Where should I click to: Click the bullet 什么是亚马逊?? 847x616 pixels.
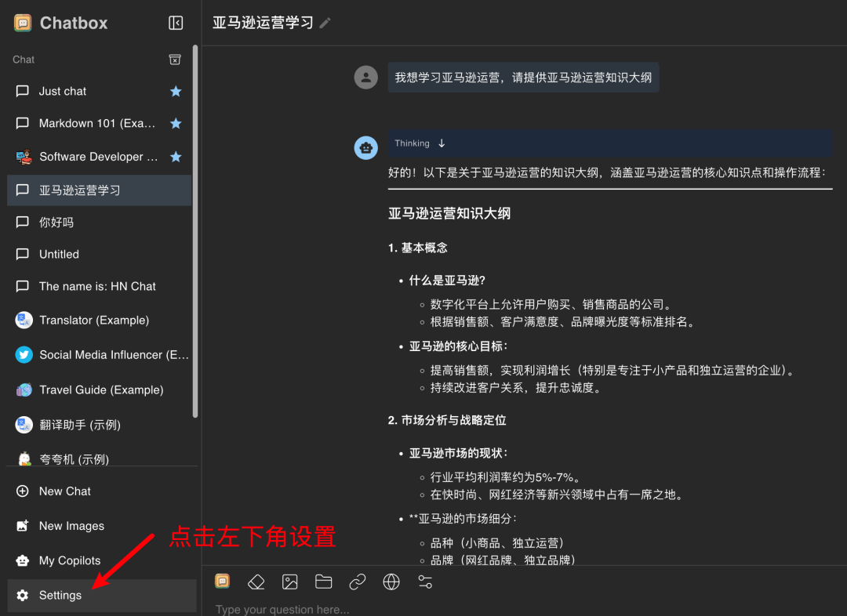tap(447, 281)
